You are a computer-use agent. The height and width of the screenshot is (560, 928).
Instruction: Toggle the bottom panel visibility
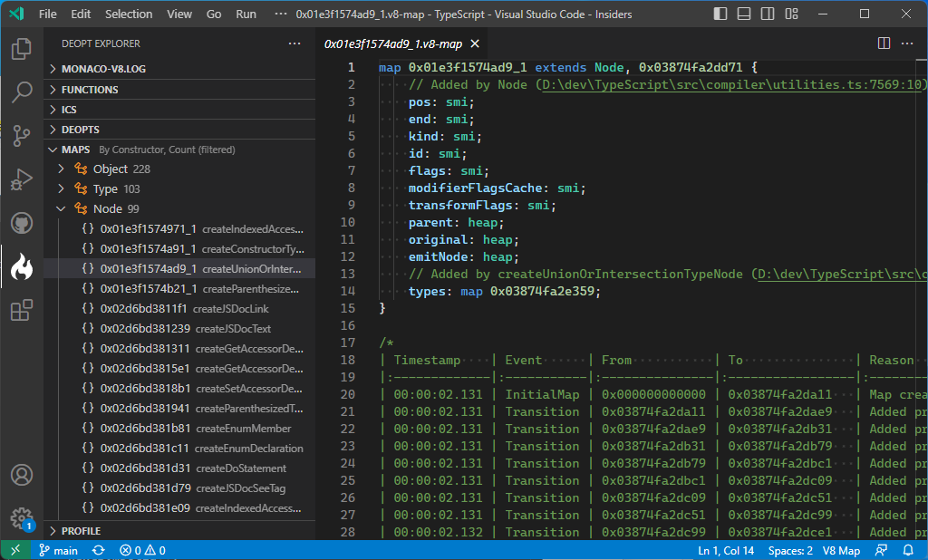[744, 14]
